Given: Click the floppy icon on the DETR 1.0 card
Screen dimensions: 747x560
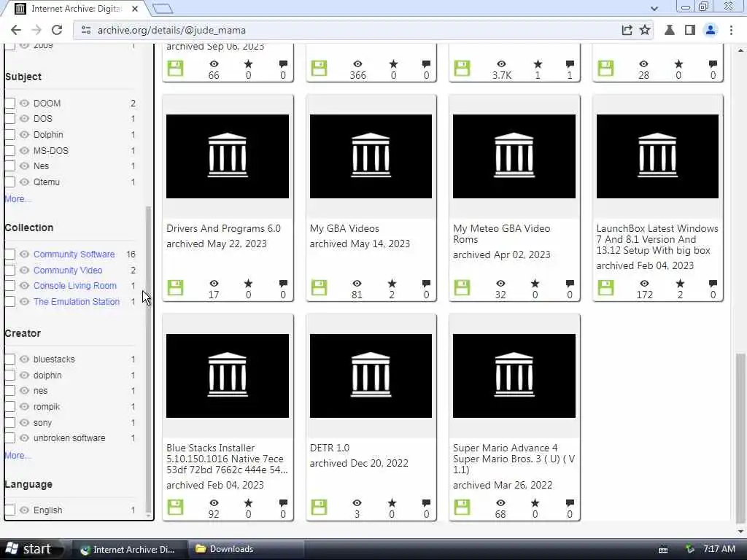Looking at the screenshot, I should (x=320, y=507).
